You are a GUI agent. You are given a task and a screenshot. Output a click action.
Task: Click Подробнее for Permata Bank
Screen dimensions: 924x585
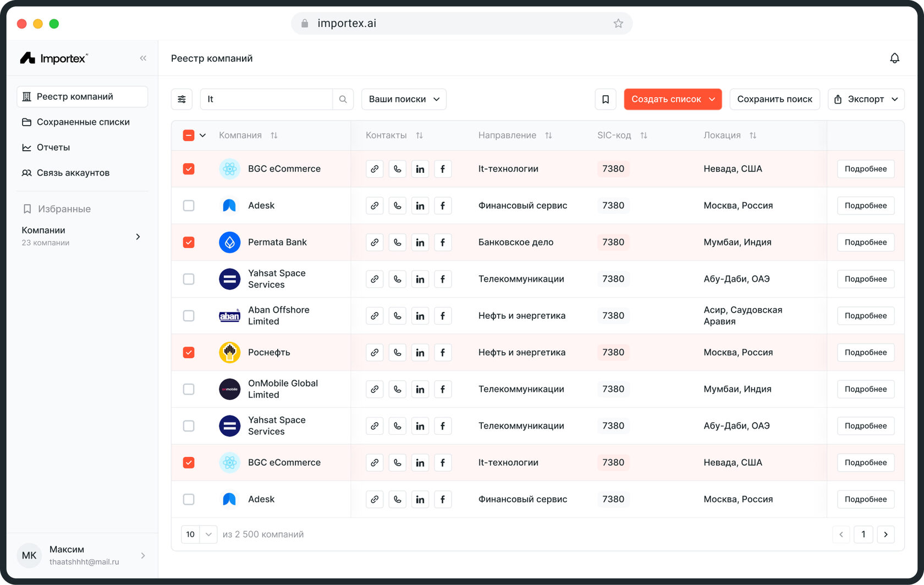point(866,242)
